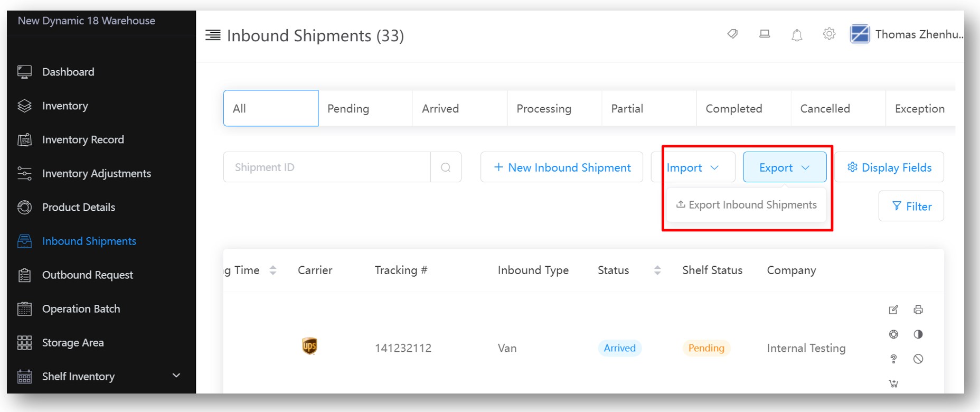Click the Filter button

click(911, 207)
